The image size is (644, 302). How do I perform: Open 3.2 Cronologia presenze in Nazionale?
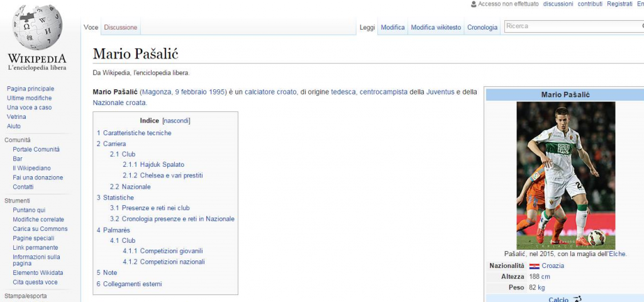click(x=172, y=219)
